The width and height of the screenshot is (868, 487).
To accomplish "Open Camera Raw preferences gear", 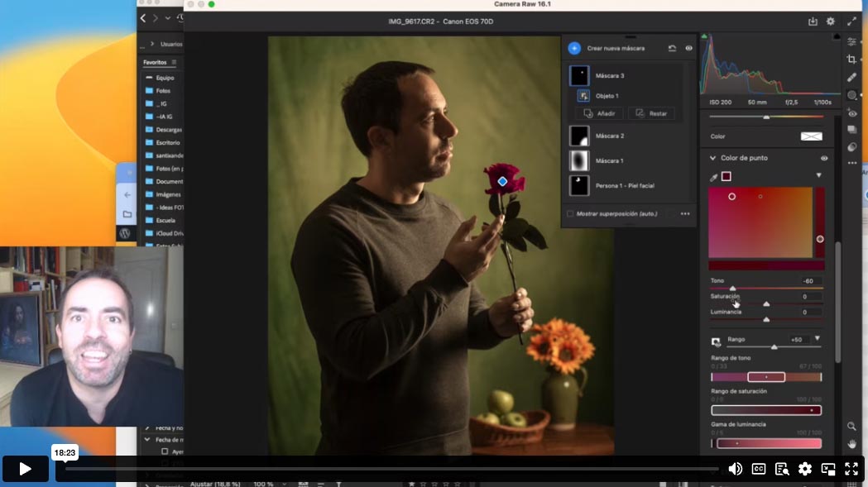I will pyautogui.click(x=831, y=21).
